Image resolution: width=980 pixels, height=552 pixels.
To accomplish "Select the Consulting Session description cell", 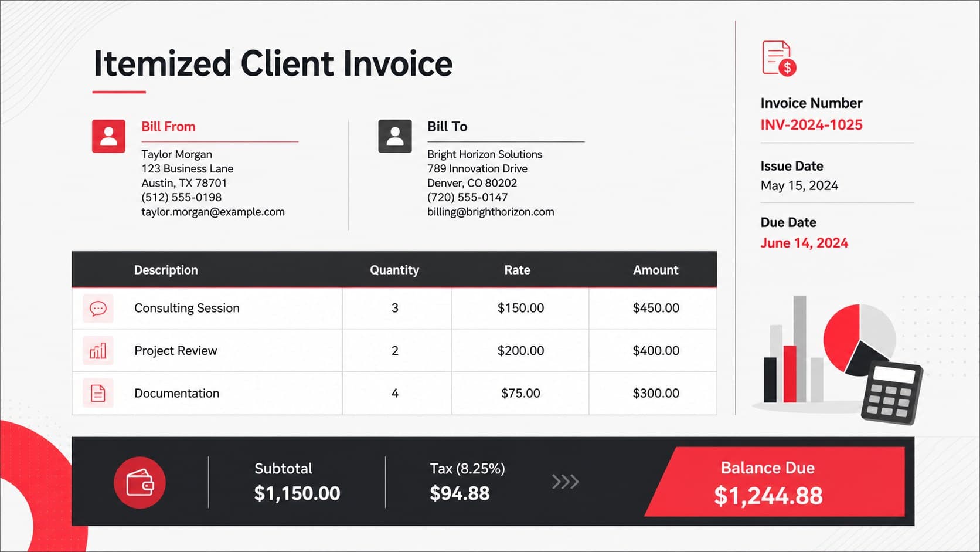I will 207,308.
